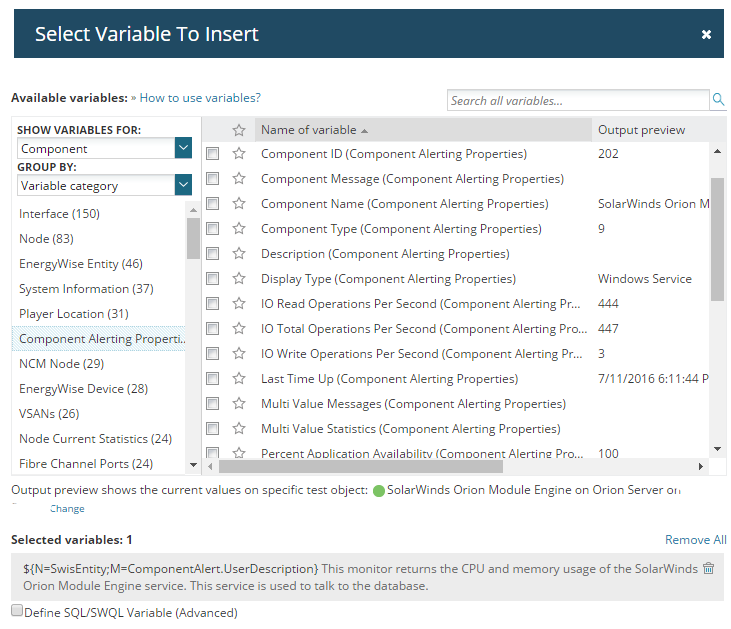The width and height of the screenshot is (731, 629).
Task: Click the favorites star column header
Action: click(239, 130)
